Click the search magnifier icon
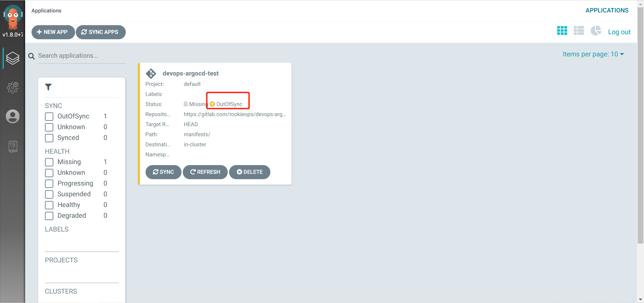This screenshot has width=644, height=303. (32, 56)
